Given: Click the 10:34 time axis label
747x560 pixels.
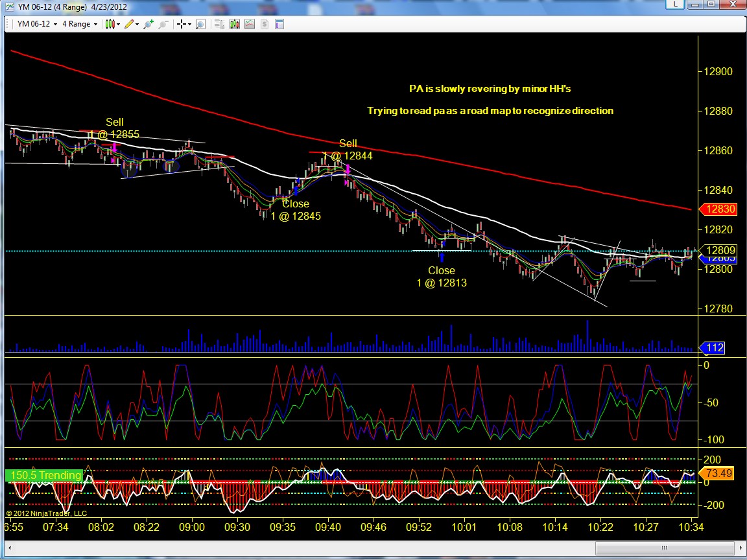Looking at the screenshot, I should coord(691,528).
